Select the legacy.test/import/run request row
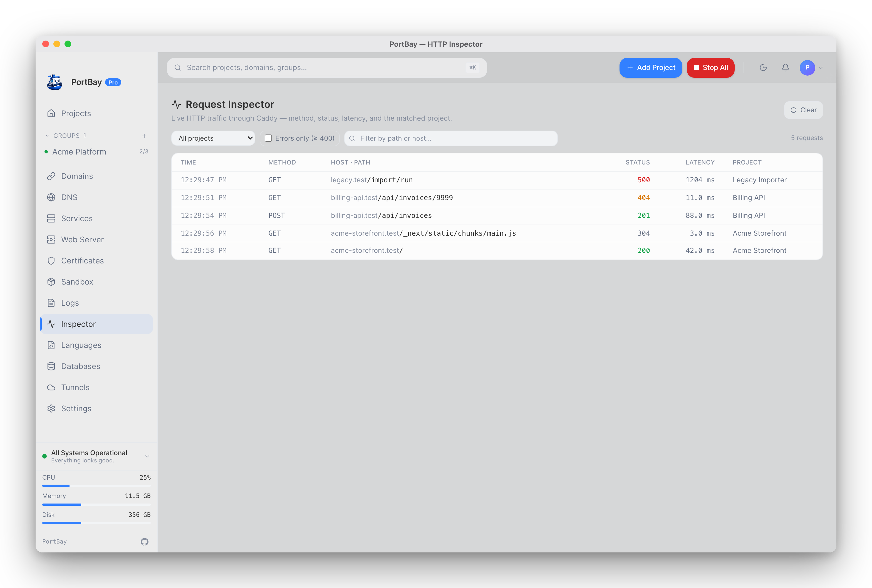This screenshot has width=872, height=588. [497, 180]
